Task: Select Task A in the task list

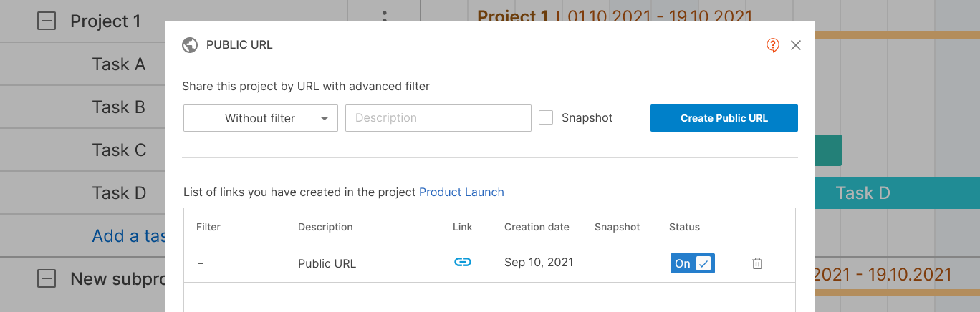Action: point(119,64)
